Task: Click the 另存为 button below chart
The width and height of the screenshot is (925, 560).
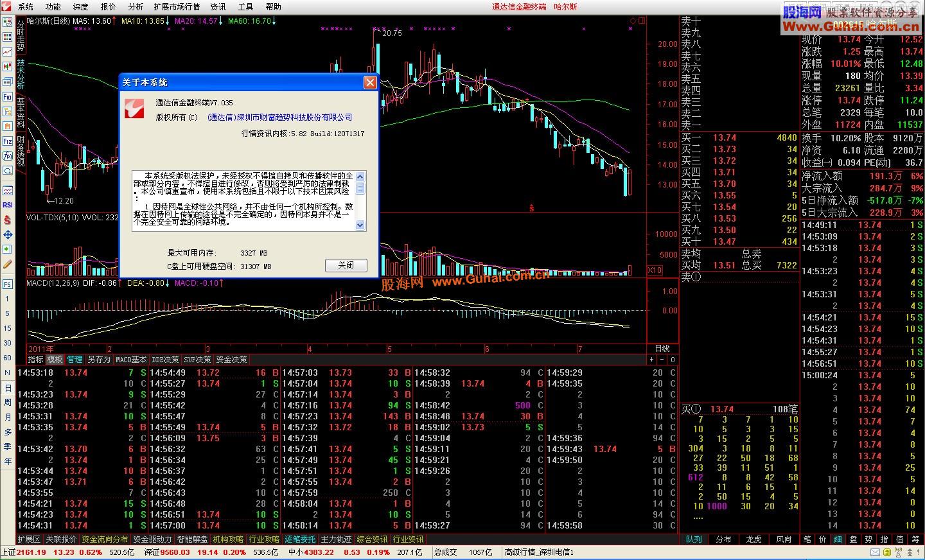Action: pos(99,360)
